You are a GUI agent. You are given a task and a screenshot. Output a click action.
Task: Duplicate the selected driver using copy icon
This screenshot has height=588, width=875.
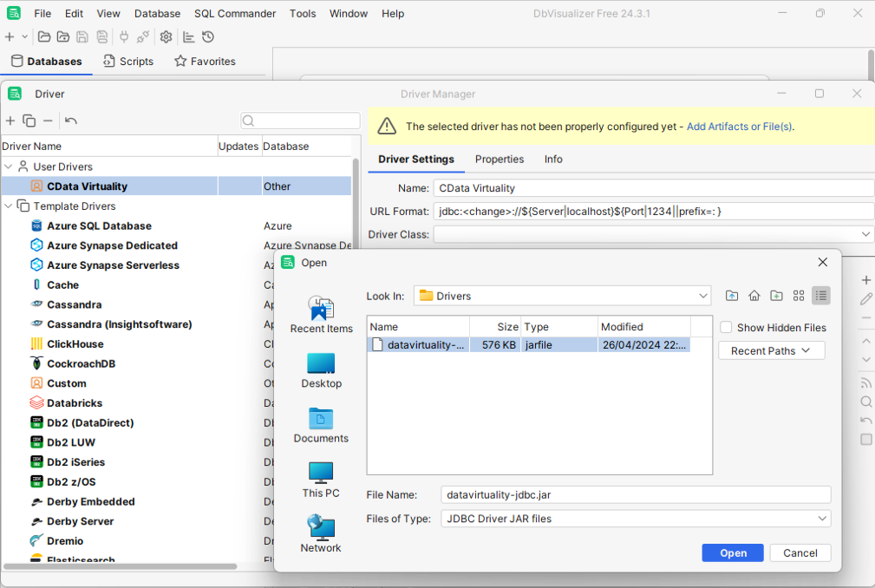point(29,121)
